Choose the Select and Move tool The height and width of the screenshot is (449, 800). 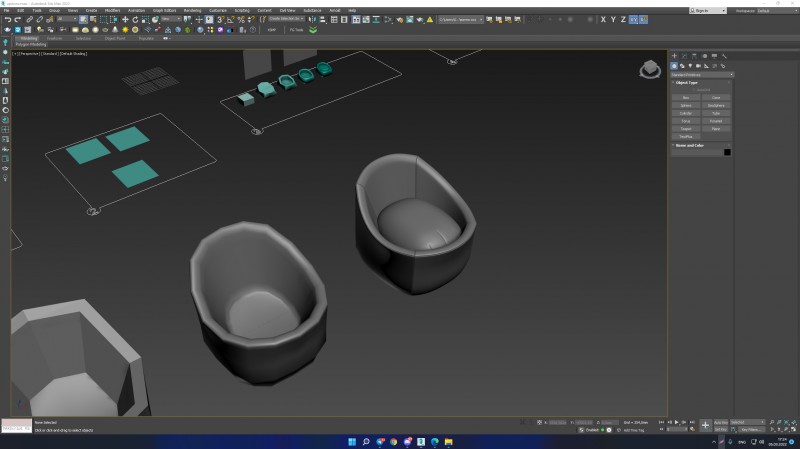125,20
